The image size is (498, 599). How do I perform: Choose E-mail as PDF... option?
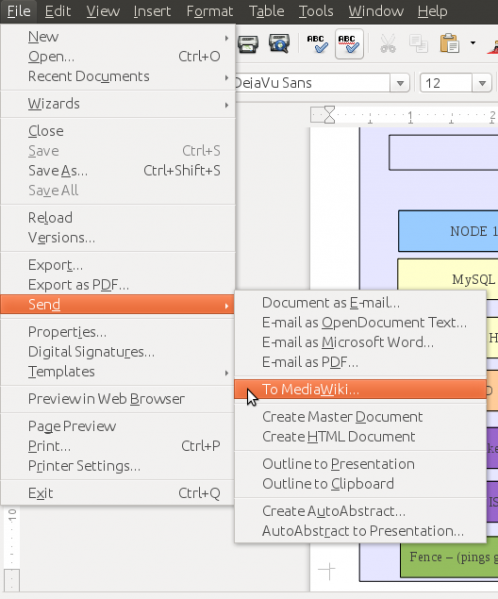pyautogui.click(x=361, y=362)
